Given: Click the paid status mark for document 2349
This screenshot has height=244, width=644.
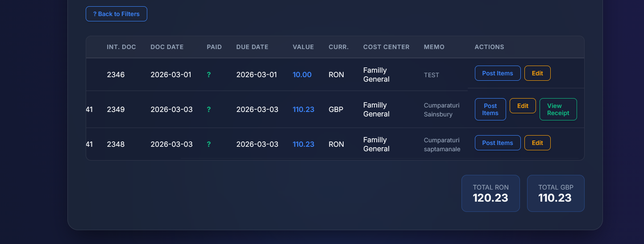Looking at the screenshot, I should [x=208, y=110].
